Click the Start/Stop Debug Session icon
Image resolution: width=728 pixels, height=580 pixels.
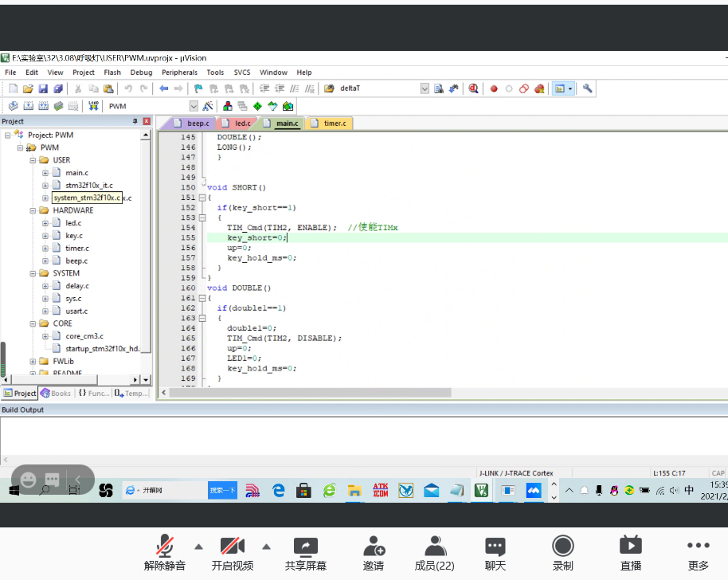tap(473, 88)
